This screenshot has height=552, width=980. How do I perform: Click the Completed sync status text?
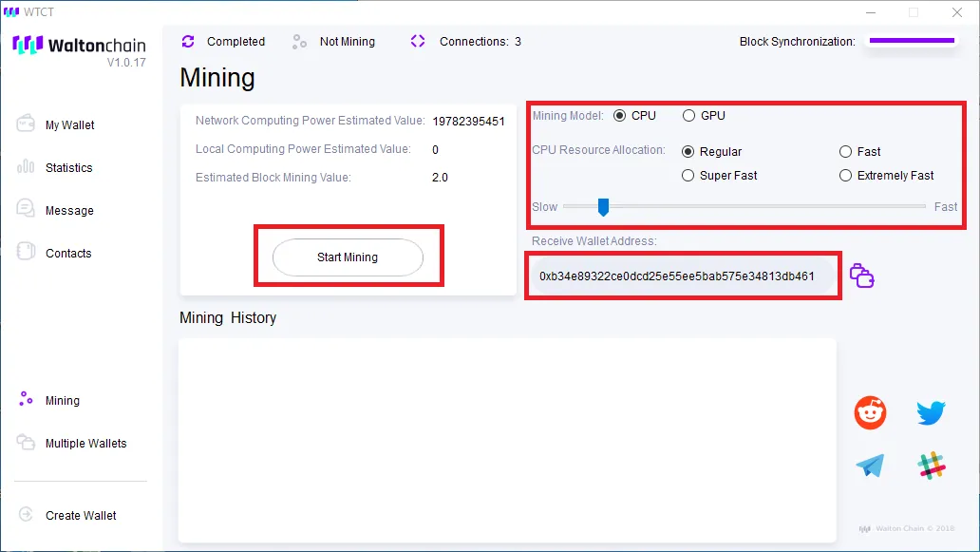pyautogui.click(x=236, y=41)
